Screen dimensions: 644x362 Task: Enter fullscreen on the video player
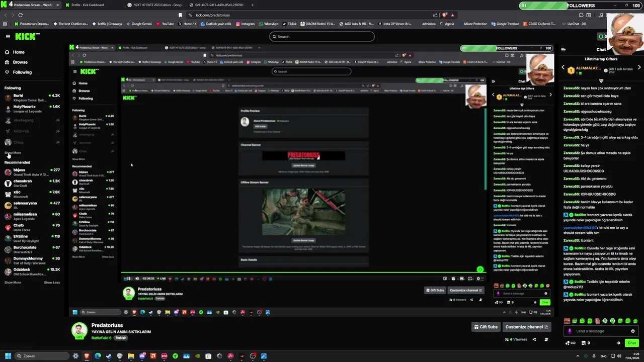(x=470, y=279)
